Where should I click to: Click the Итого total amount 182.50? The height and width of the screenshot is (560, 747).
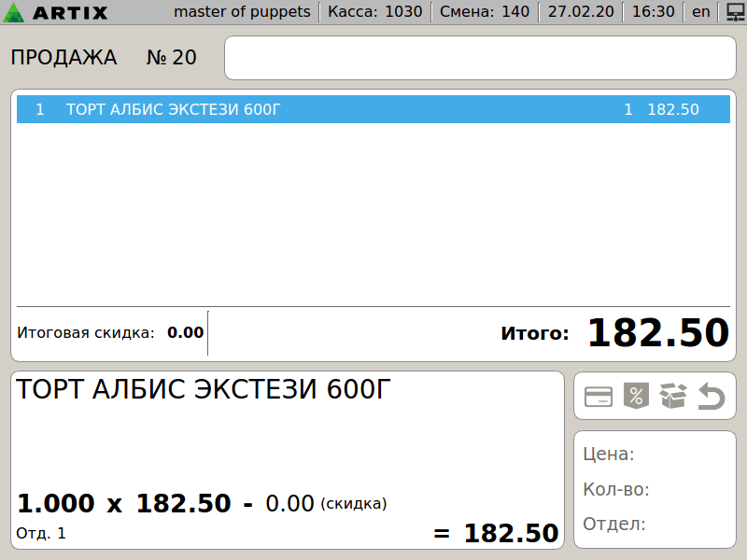click(657, 333)
